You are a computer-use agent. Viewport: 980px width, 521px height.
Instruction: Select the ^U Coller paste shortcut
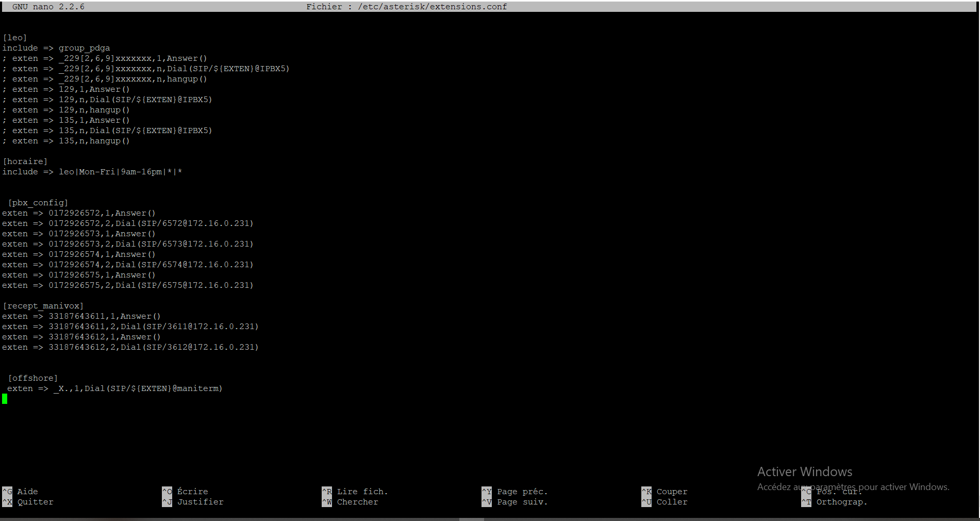tap(665, 502)
